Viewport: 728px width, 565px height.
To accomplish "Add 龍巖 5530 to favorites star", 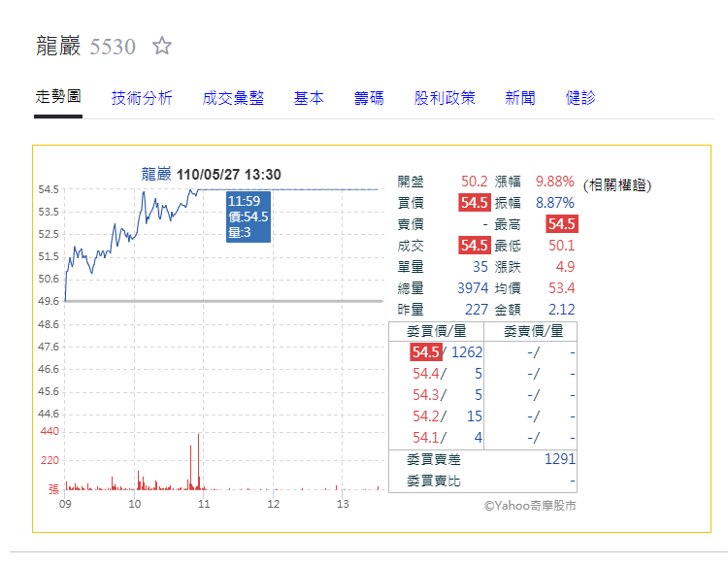I will (162, 46).
